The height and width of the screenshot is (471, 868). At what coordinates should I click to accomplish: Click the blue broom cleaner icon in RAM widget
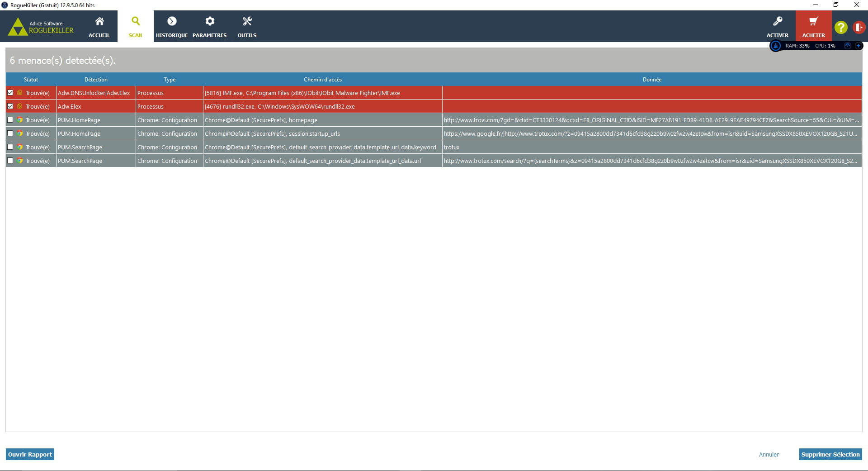776,46
